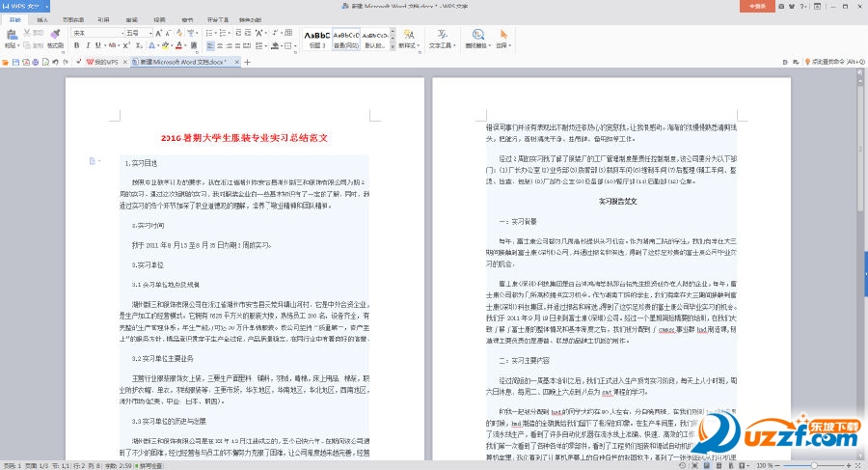Click the command search box
The height and width of the screenshot is (470, 868).
(835, 62)
